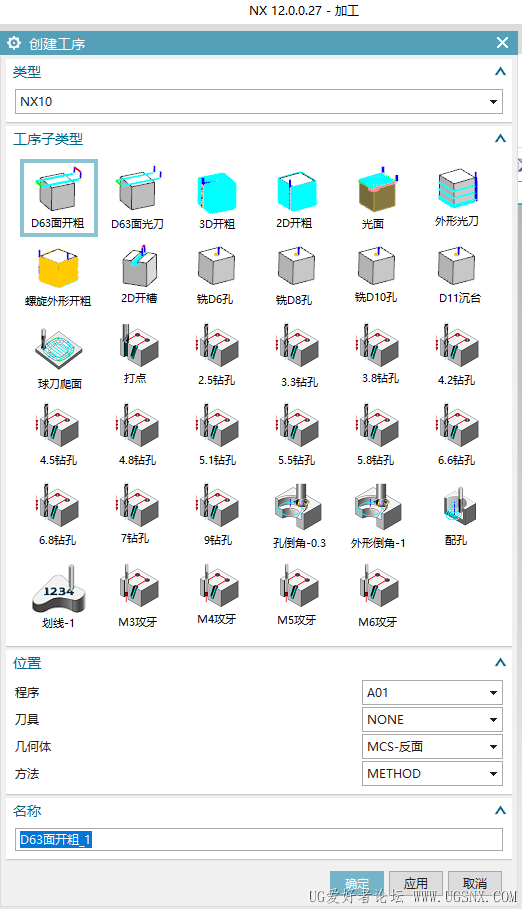Open the NX10 type dropdown
The image size is (522, 909).
[259, 101]
